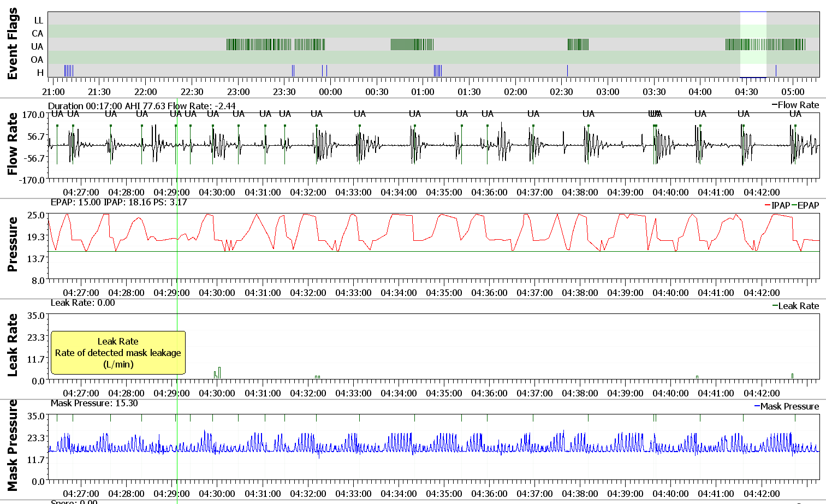Click 04:28:00 on the Pressure time axis
This screenshot has height=504, width=826.
click(x=126, y=293)
